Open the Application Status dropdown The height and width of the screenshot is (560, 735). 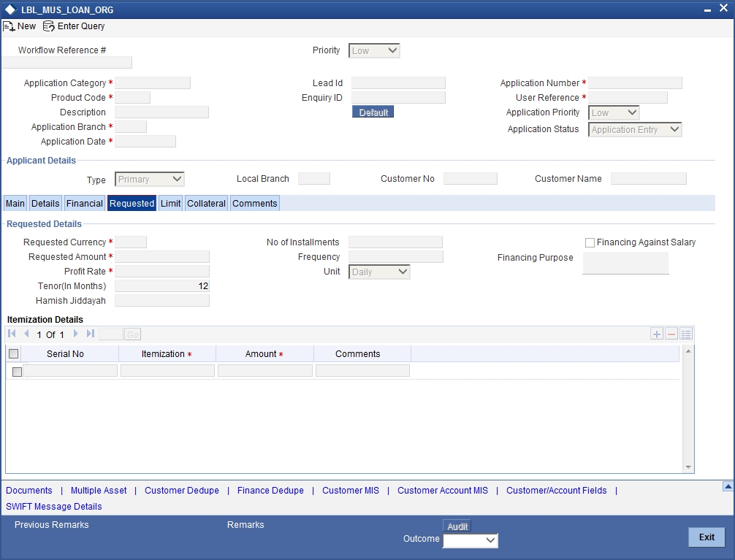(x=635, y=129)
